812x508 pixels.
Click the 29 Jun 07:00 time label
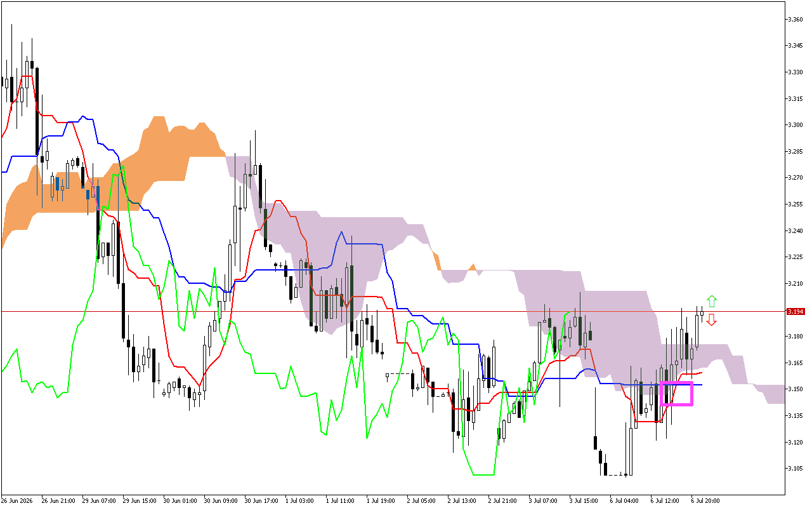(x=100, y=500)
